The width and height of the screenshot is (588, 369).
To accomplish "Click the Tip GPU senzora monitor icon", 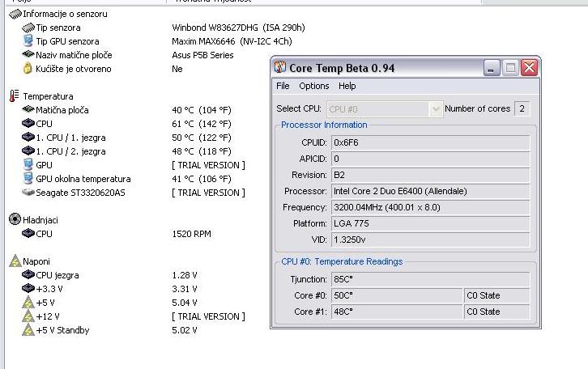I will (x=28, y=41).
